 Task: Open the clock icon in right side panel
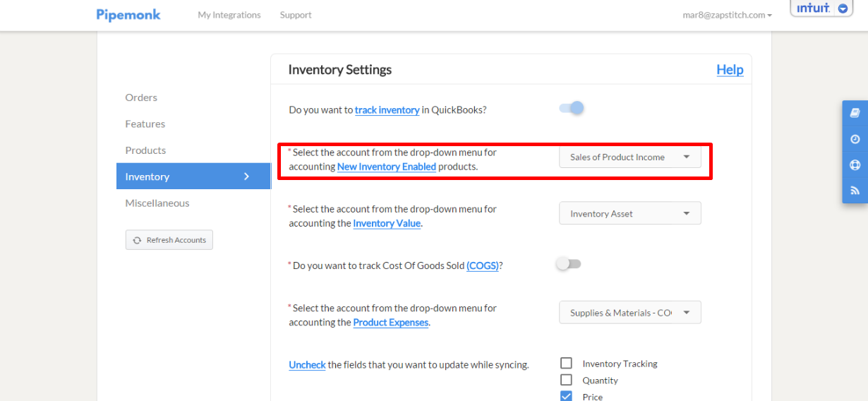(x=855, y=139)
